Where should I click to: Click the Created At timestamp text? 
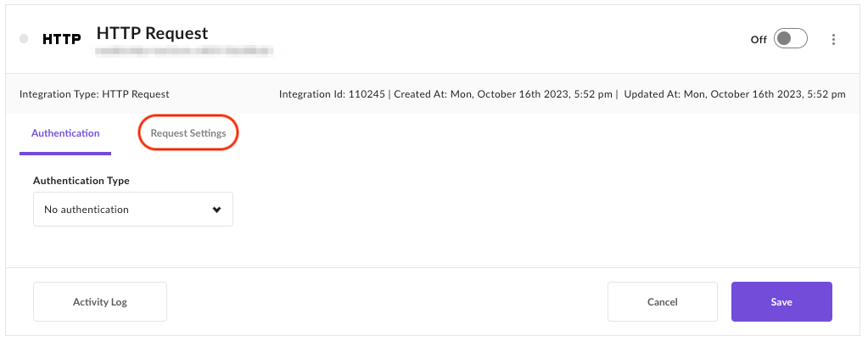click(502, 94)
